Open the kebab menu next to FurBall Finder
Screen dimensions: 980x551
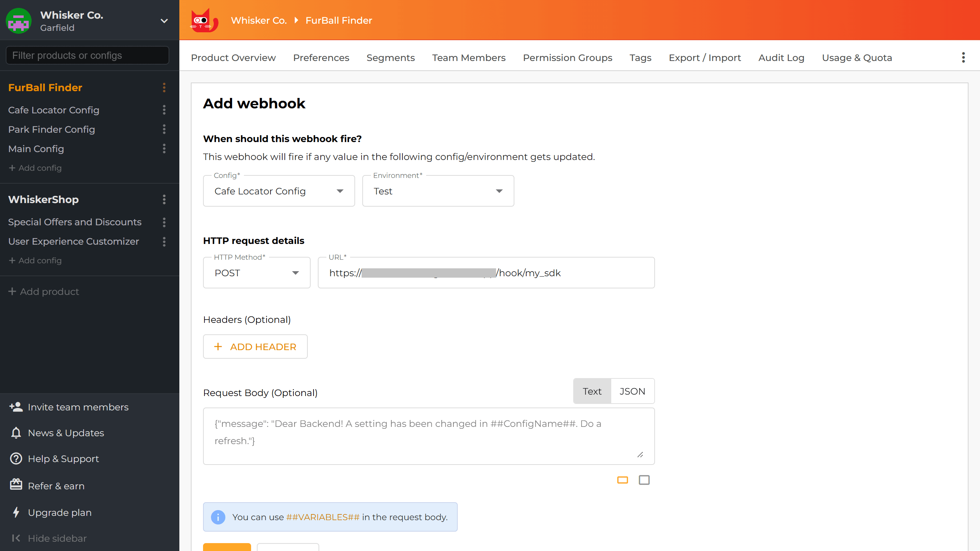click(164, 88)
